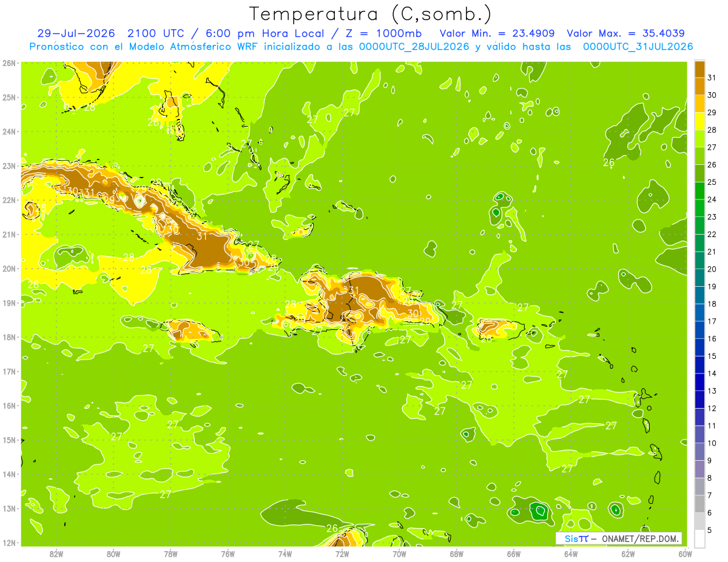Click the color bar legend number 8
Screen dimensions: 728x562
pyautogui.click(x=710, y=478)
